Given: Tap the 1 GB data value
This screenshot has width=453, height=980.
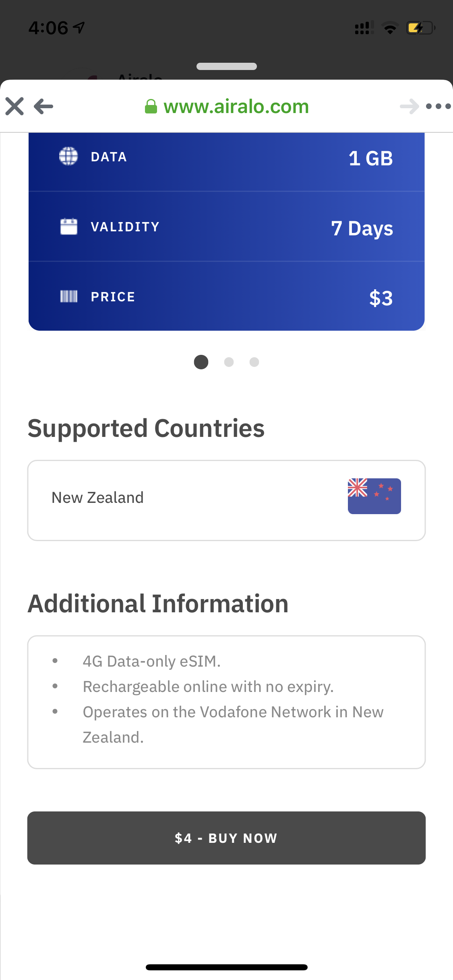Looking at the screenshot, I should (x=370, y=158).
